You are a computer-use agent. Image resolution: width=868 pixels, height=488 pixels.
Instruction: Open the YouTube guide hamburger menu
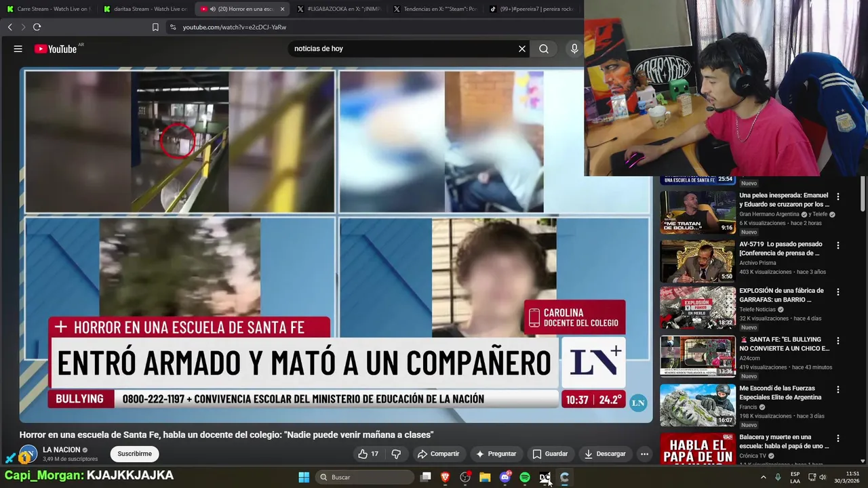click(18, 49)
